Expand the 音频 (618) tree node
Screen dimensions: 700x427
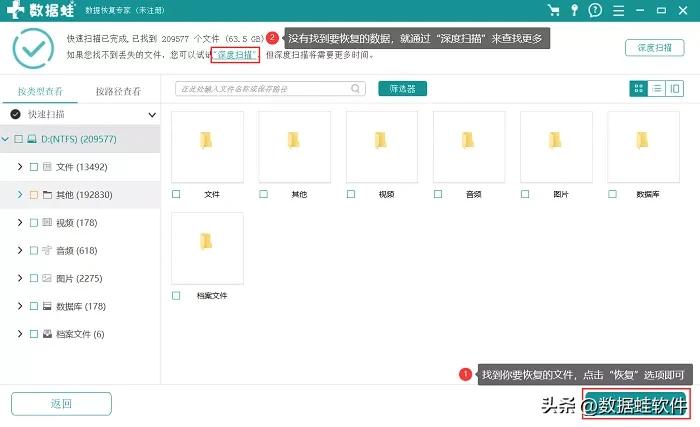(x=20, y=250)
